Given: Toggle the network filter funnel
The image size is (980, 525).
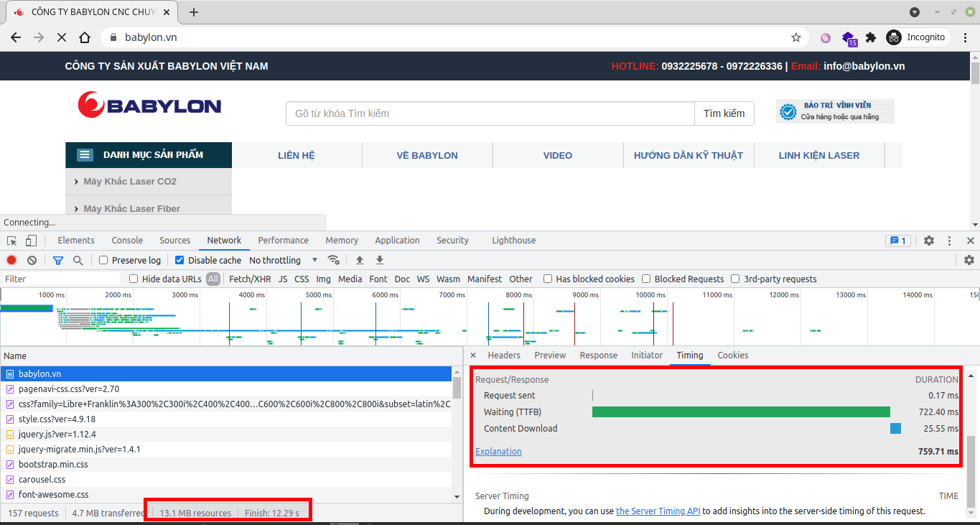Looking at the screenshot, I should click(x=58, y=260).
